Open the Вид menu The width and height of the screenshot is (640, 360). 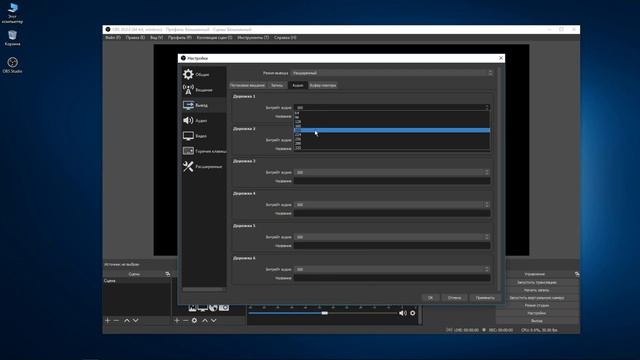156,38
